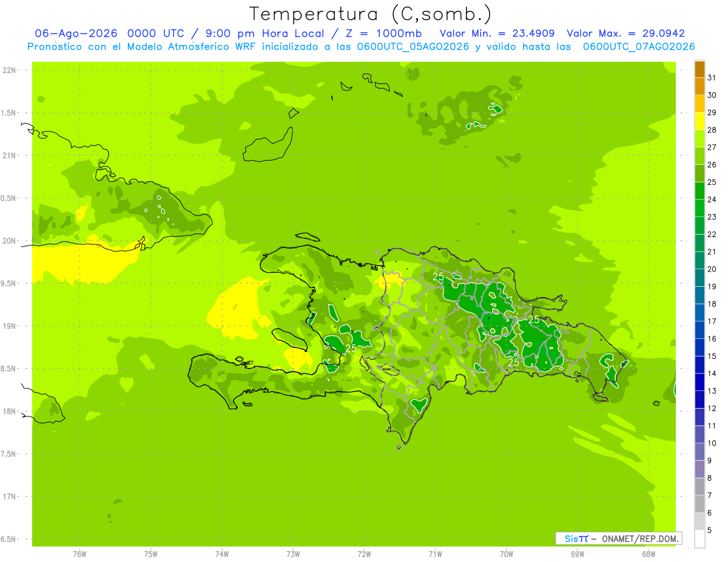Select 'Valor Max. = 29.0942' text
Viewport: 728px width, 562px height.
[x=626, y=33]
